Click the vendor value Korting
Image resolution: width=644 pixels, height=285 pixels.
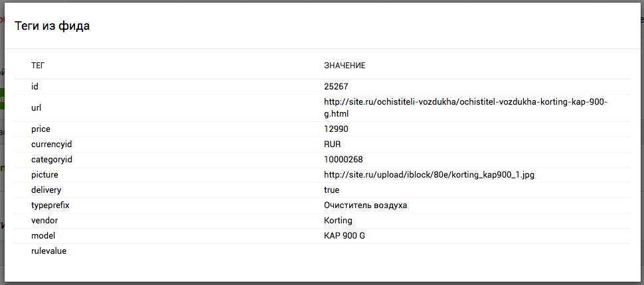[338, 221]
